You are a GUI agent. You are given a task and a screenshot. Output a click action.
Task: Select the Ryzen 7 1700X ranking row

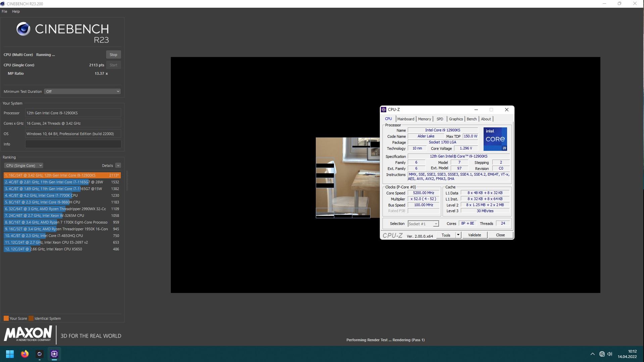62,222
